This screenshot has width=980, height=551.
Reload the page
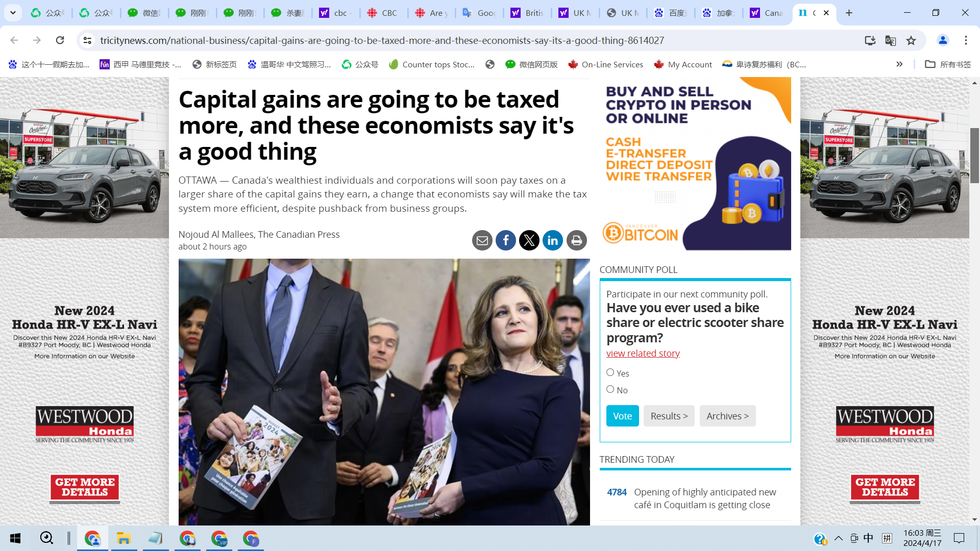tap(60, 40)
